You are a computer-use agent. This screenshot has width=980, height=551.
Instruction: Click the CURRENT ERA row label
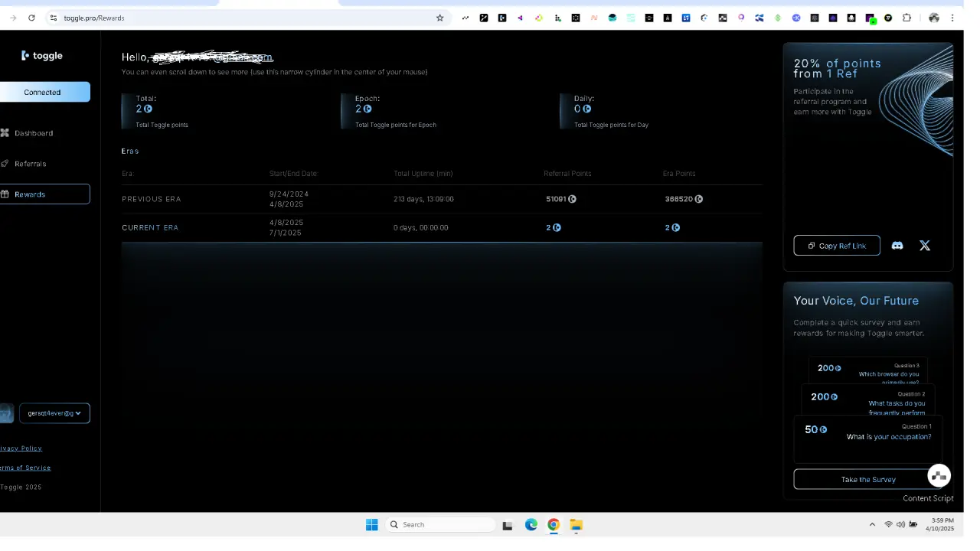[x=150, y=227]
